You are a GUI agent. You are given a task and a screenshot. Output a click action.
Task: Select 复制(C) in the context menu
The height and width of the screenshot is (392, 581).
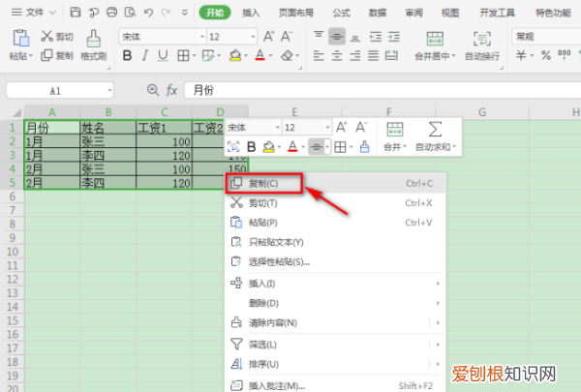335,183
